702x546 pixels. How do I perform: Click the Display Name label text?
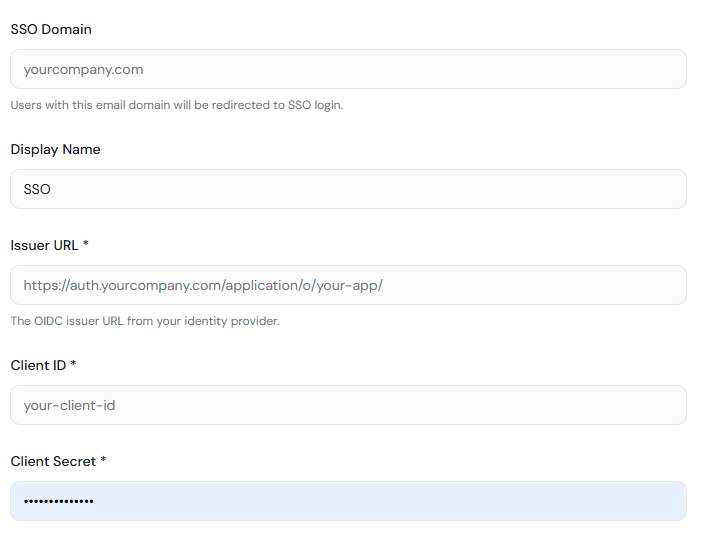tap(55, 150)
